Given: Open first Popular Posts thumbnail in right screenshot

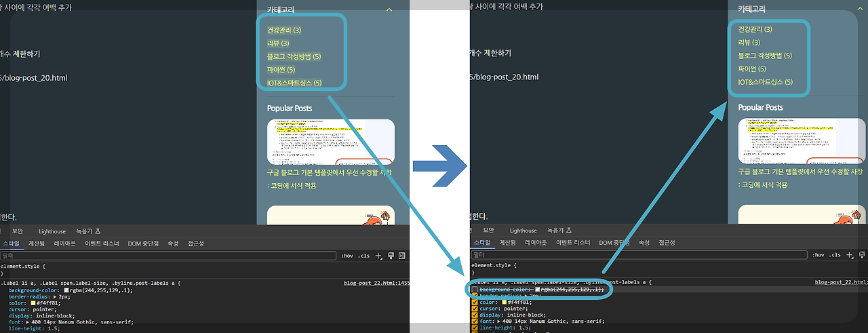Looking at the screenshot, I should 802,141.
